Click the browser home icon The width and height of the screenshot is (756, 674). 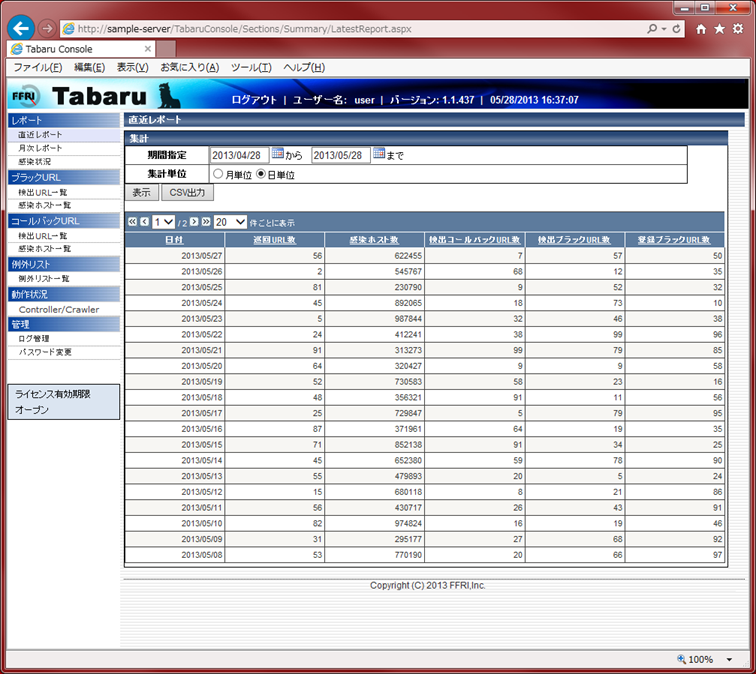coord(702,29)
